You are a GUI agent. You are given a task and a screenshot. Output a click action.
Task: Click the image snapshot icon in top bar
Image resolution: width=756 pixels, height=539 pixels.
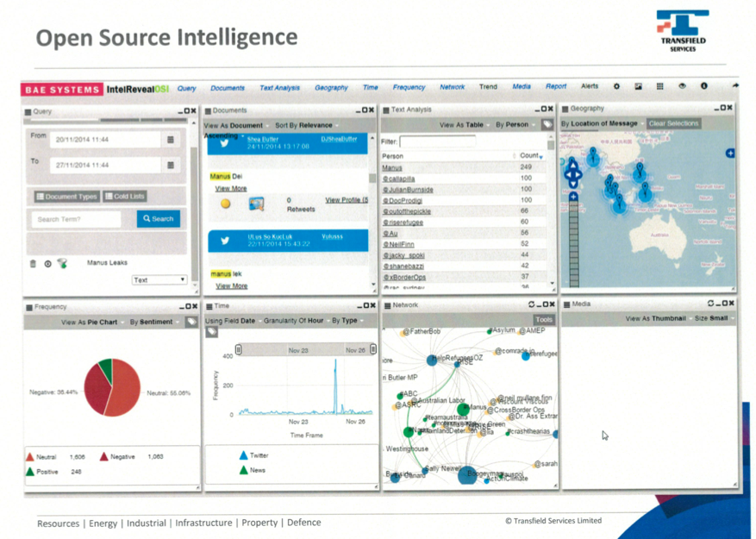[x=639, y=86]
